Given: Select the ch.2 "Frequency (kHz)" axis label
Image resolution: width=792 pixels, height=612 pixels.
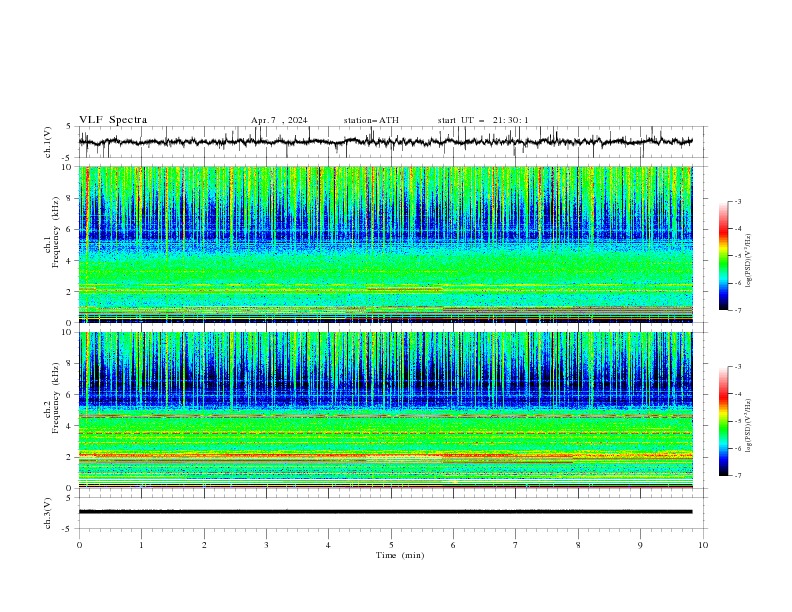Looking at the screenshot, I should (56, 398).
